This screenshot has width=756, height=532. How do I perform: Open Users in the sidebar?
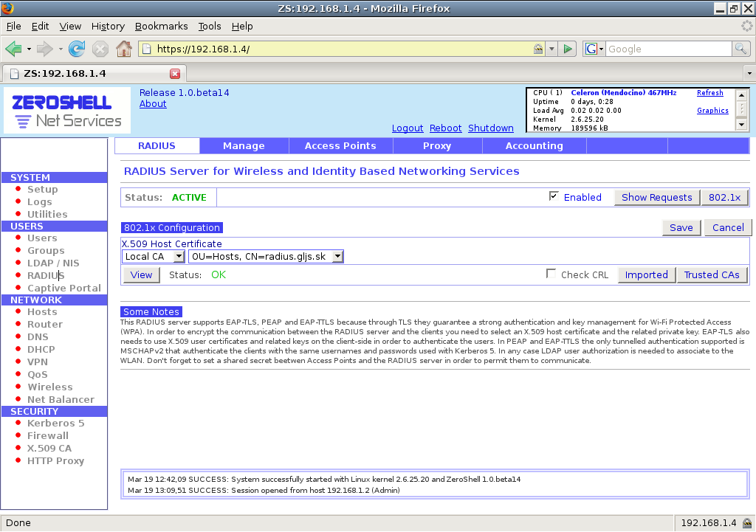point(42,238)
